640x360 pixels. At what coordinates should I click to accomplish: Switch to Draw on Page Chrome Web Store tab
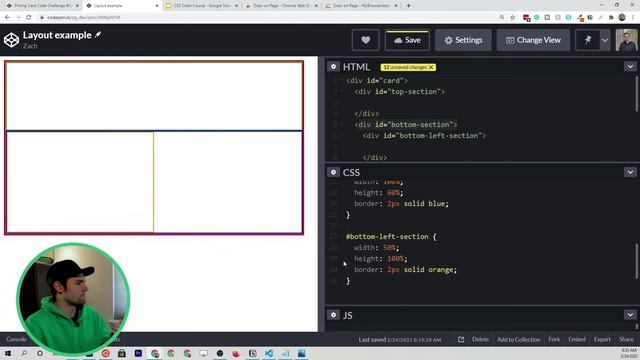pos(282,6)
